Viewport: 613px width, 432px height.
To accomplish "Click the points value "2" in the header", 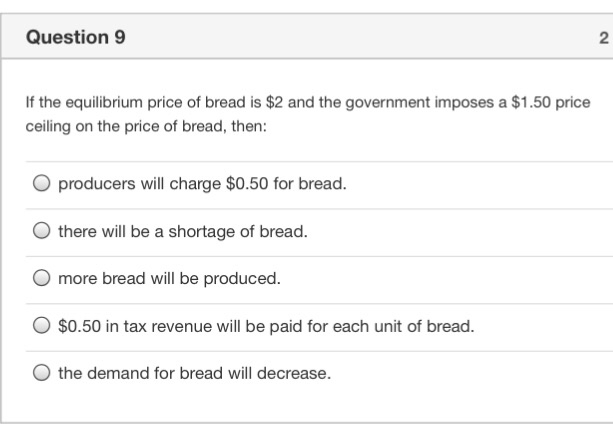I will pos(603,39).
